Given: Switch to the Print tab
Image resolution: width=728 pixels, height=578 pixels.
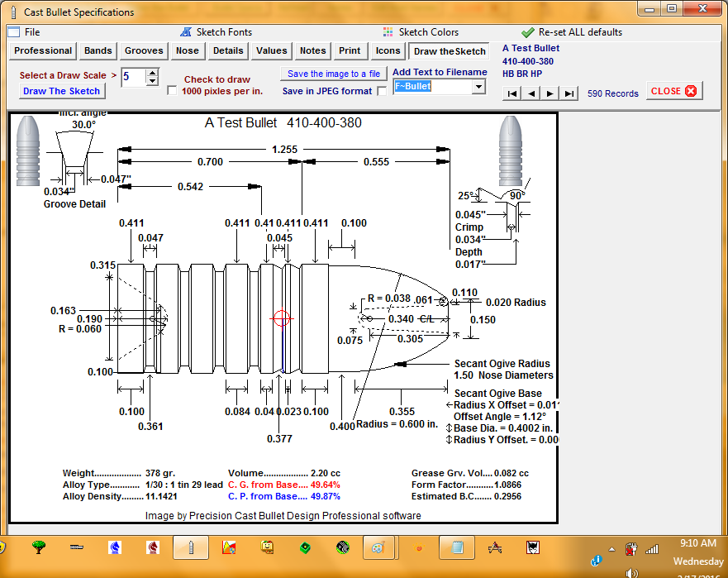Looking at the screenshot, I should (x=350, y=50).
